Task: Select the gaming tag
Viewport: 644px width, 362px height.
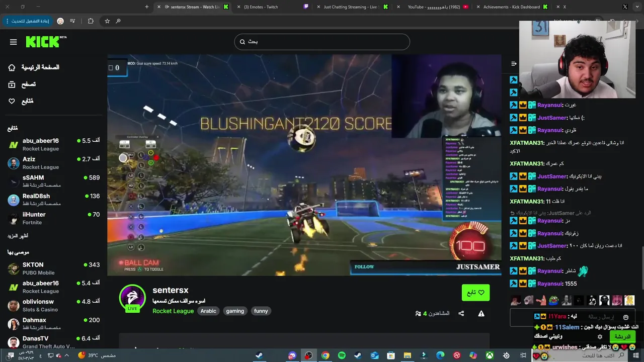Action: tap(235, 311)
